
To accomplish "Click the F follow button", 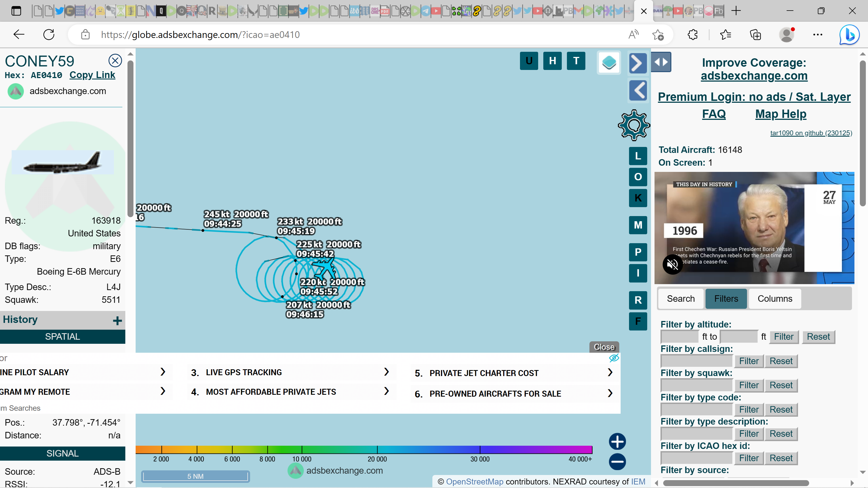I will click(638, 321).
